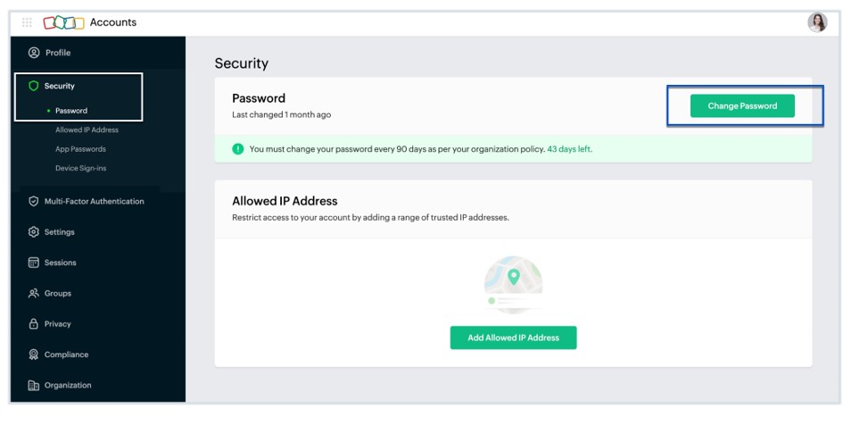Click the Settings gear icon
Image resolution: width=868 pixels, height=426 pixels.
click(x=34, y=232)
